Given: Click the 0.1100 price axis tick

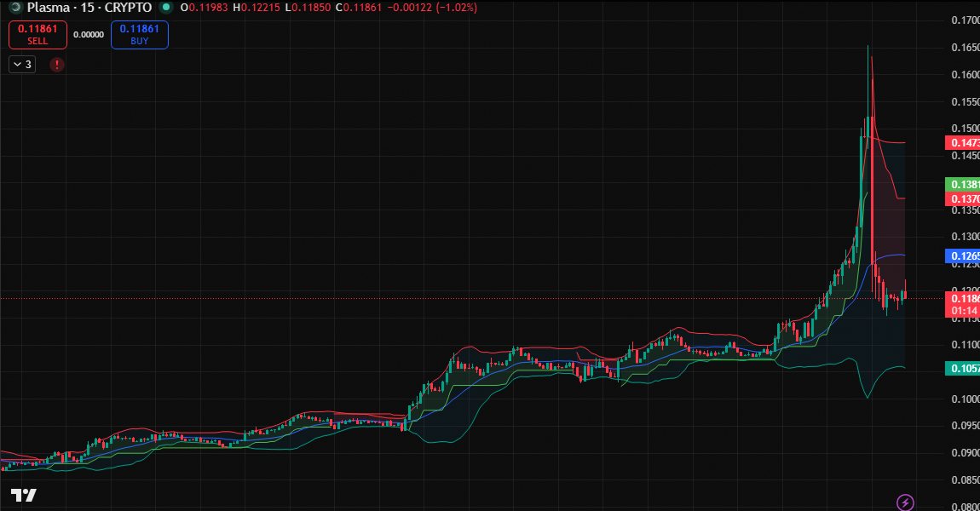Looking at the screenshot, I should coord(966,344).
